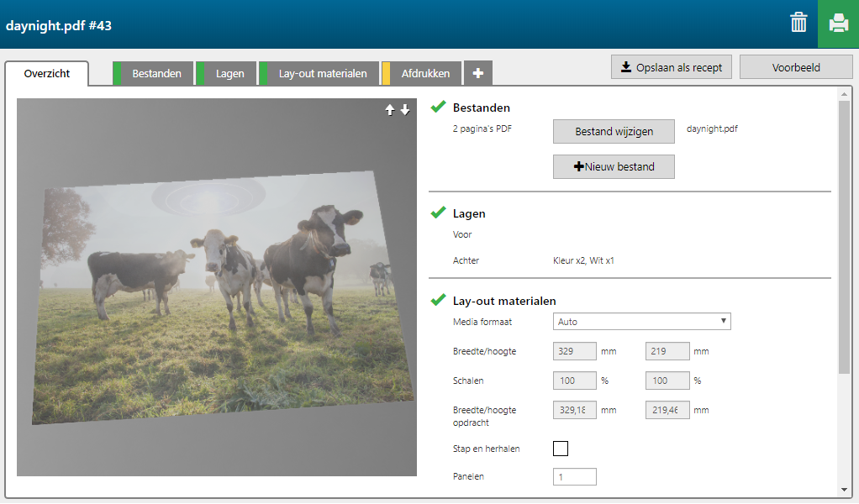Click the green printer icon

[838, 24]
